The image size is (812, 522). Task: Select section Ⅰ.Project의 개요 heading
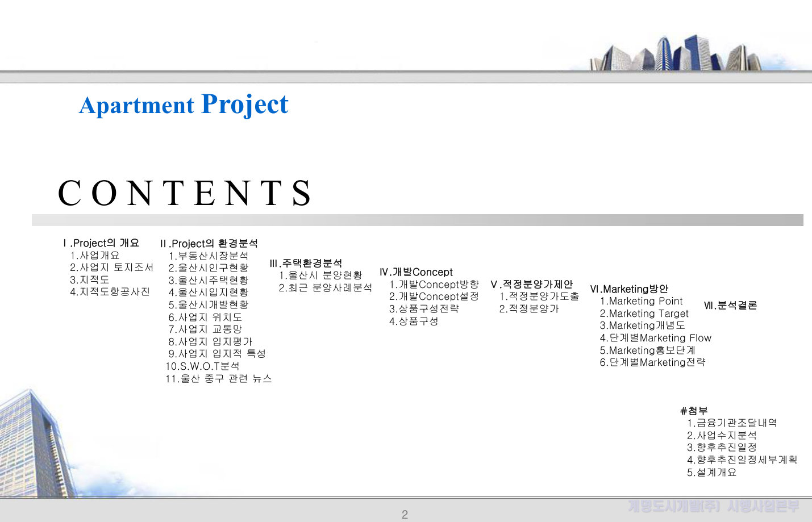pyautogui.click(x=101, y=243)
